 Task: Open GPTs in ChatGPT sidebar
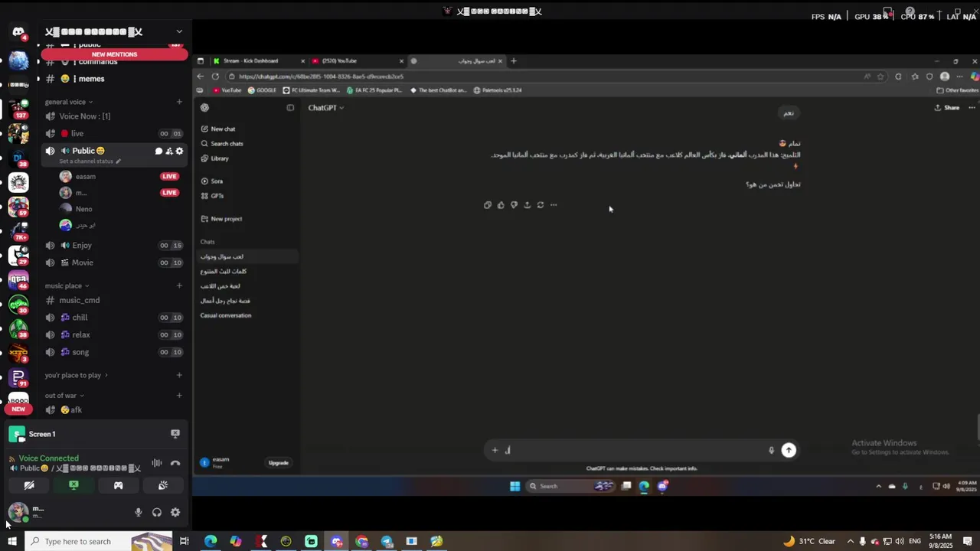217,196
